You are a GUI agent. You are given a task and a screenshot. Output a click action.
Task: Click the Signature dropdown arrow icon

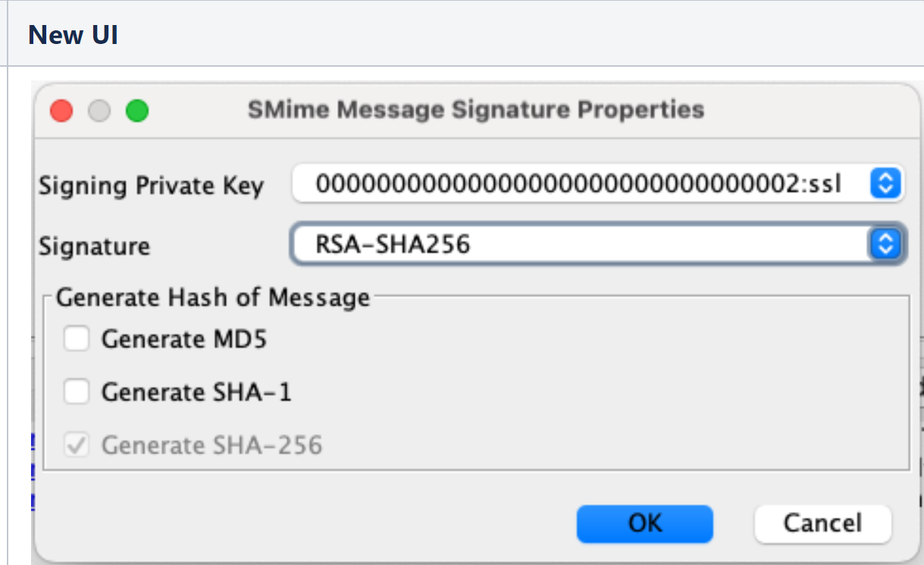pyautogui.click(x=885, y=244)
